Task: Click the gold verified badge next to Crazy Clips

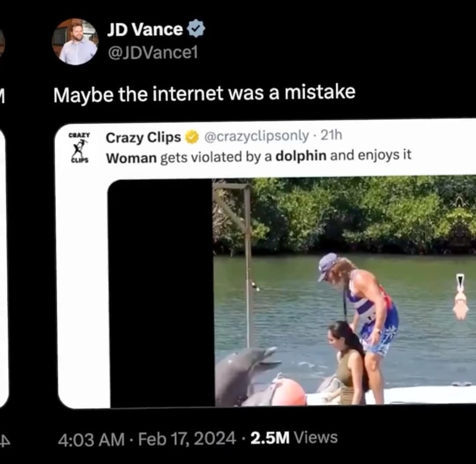Action: 191,138
